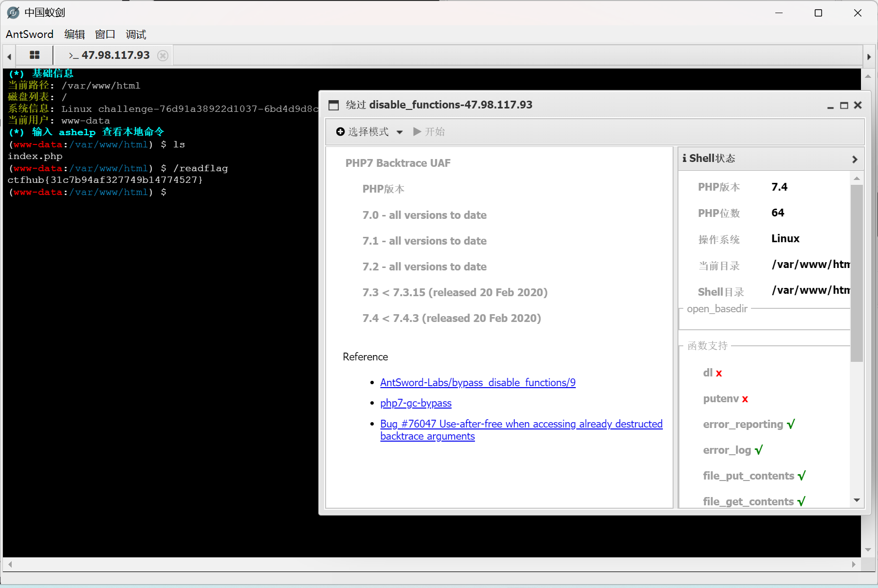Open the AntSword menu

[x=30, y=35]
